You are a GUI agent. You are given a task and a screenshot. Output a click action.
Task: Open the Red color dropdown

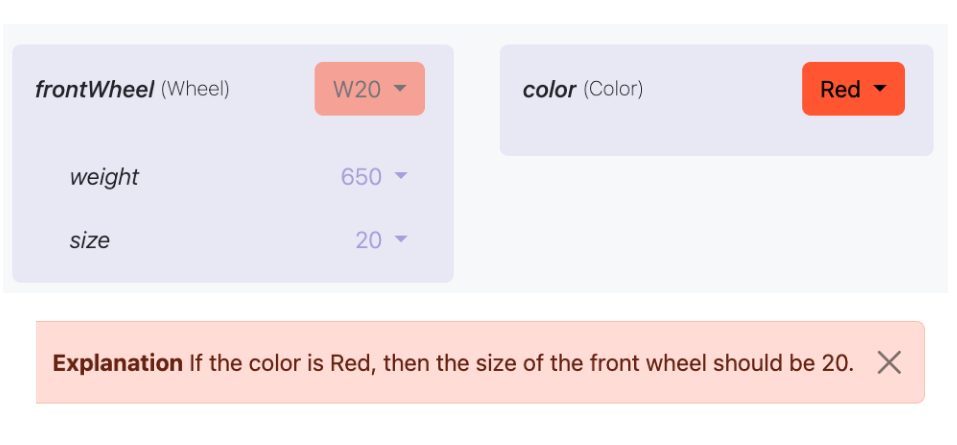(852, 89)
